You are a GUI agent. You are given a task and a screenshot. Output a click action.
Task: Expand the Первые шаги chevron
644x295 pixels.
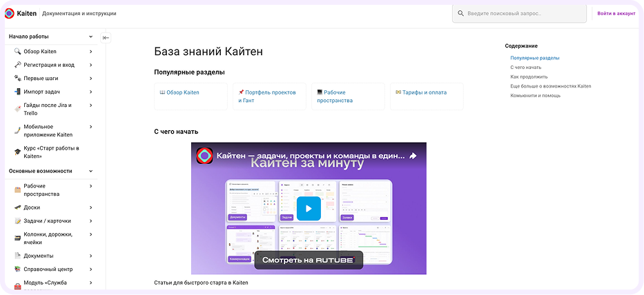click(91, 79)
